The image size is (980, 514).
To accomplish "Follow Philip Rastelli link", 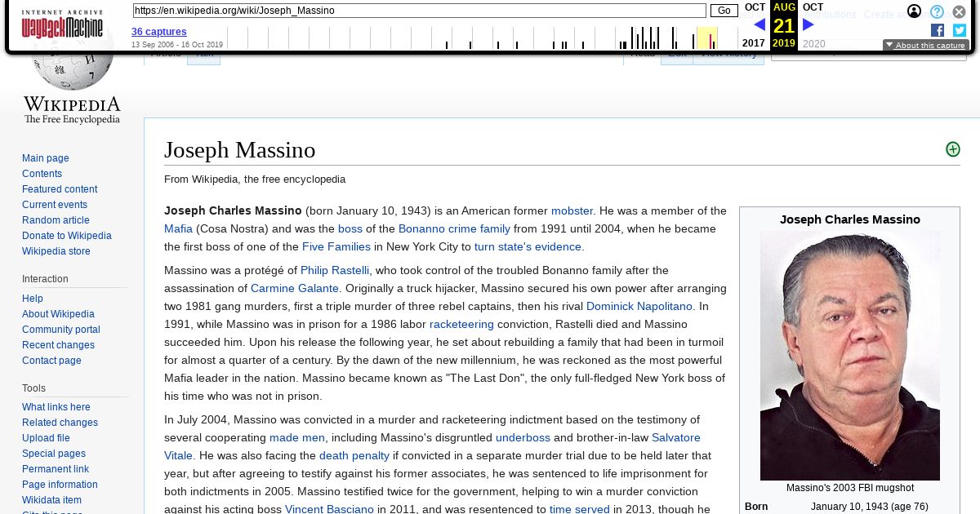I will pos(335,270).
